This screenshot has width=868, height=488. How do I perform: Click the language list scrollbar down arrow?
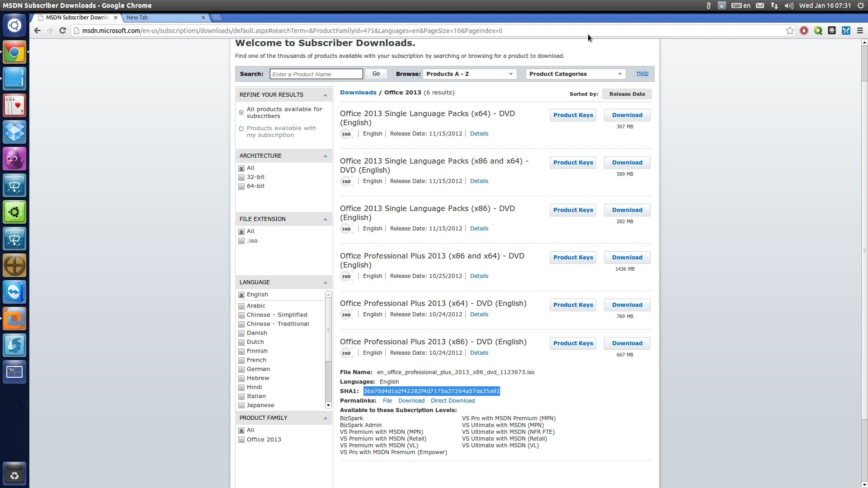[x=328, y=405]
